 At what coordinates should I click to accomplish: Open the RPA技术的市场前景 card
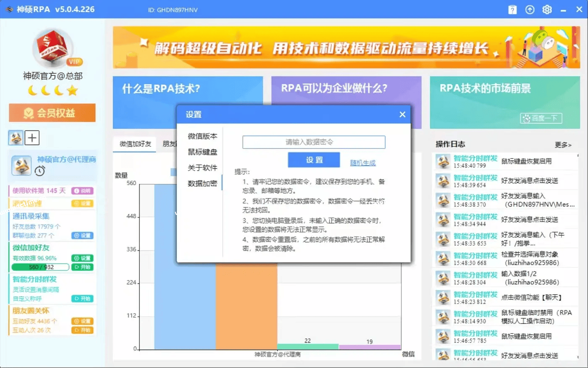click(x=505, y=103)
